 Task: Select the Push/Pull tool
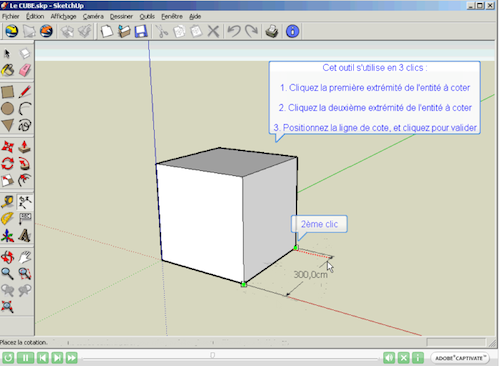point(25,147)
